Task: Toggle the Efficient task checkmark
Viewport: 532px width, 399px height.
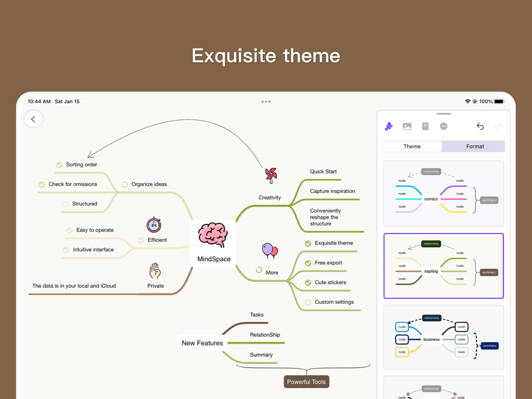Action: pos(141,240)
